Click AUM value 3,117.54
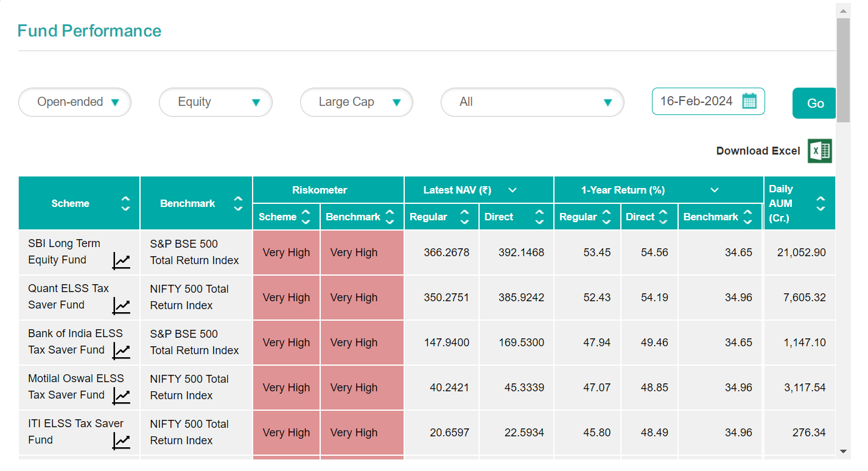868x471 pixels. pos(805,388)
